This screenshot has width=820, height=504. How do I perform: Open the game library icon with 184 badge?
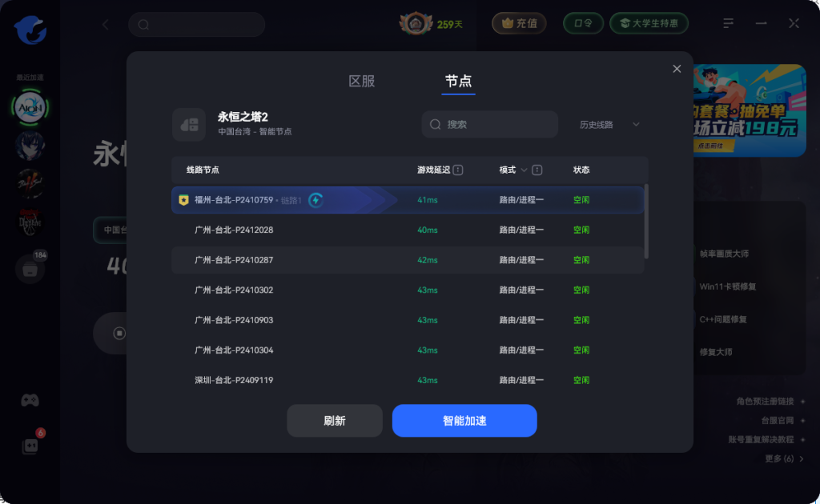point(30,269)
